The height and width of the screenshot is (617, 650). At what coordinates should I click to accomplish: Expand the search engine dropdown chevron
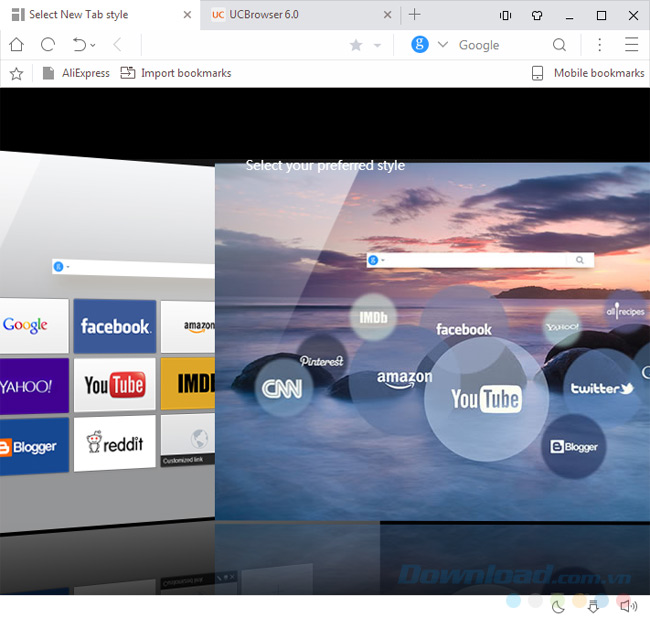443,45
